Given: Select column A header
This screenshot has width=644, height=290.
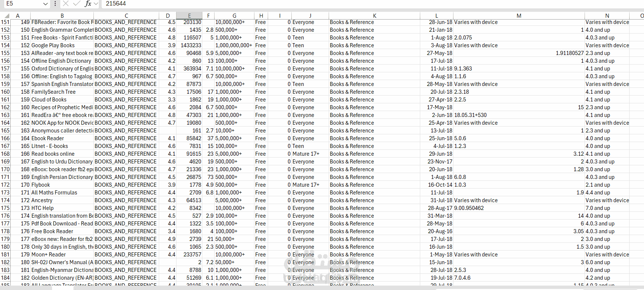Looking at the screenshot, I should [x=17, y=16].
